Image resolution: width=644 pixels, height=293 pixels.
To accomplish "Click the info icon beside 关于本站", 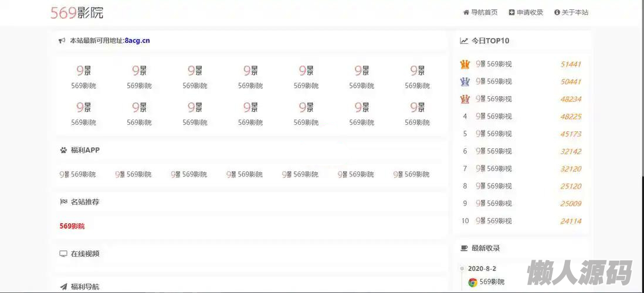I will point(557,12).
